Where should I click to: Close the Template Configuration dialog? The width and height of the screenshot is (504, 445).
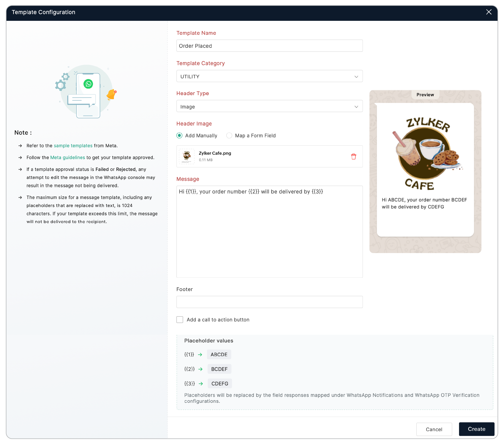[489, 12]
